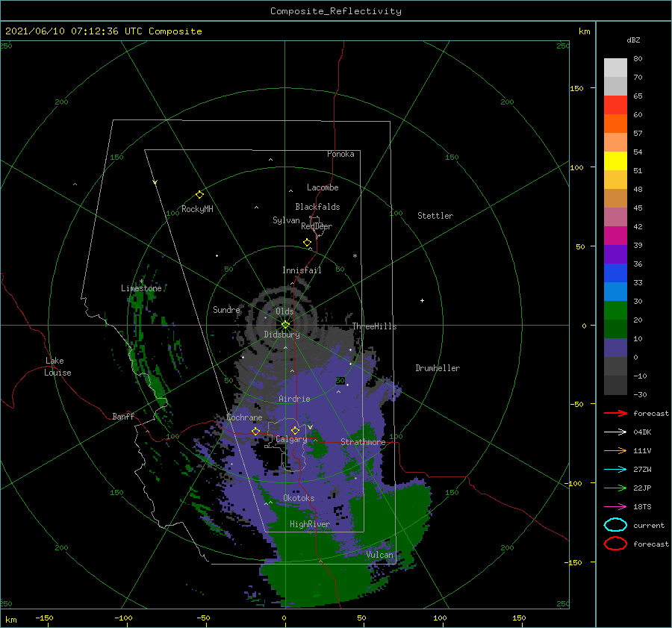Click yellow diamond marker below RedDeer
Screen dimensions: 672x628
(x=308, y=242)
